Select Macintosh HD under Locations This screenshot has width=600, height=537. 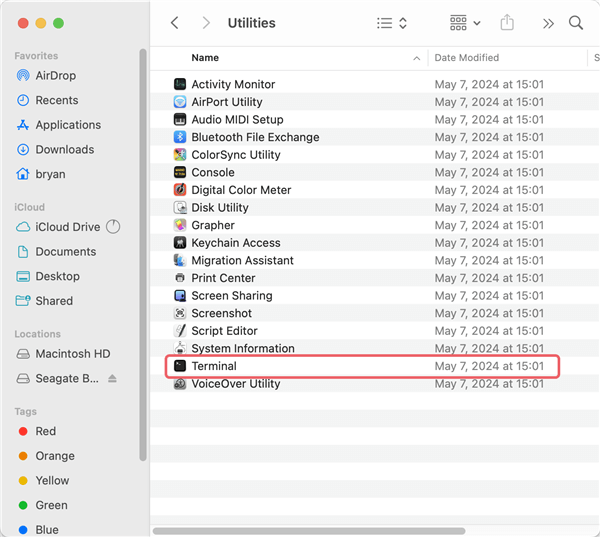pos(64,353)
